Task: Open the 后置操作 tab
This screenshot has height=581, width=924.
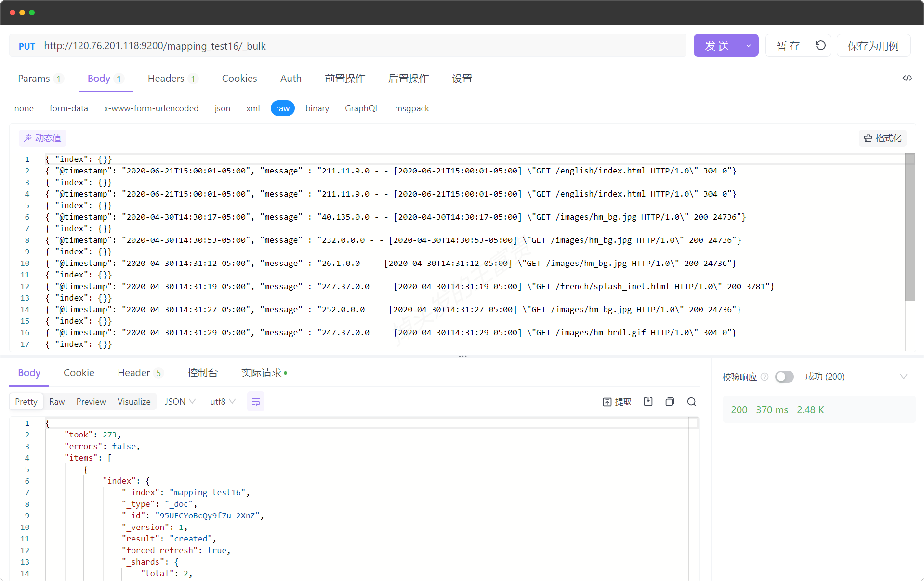Action: [409, 79]
